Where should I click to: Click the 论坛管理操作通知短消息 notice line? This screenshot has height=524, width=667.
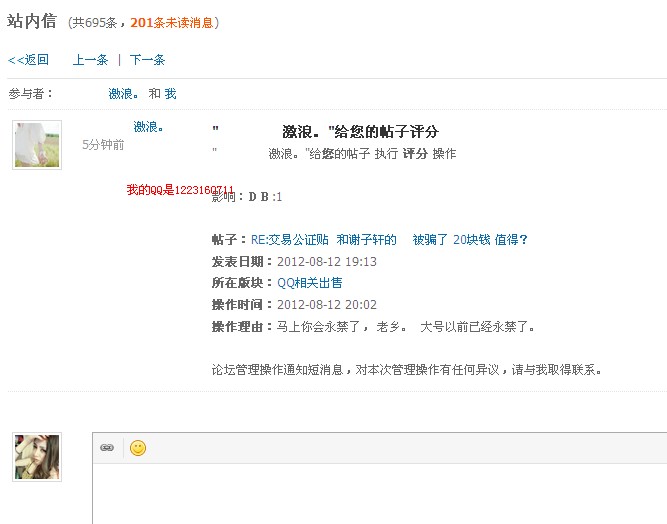pos(407,370)
